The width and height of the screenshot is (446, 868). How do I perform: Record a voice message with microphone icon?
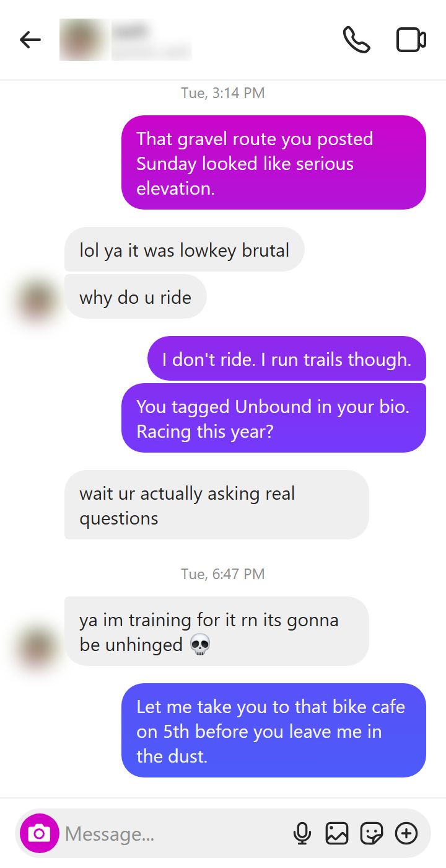pos(302,833)
